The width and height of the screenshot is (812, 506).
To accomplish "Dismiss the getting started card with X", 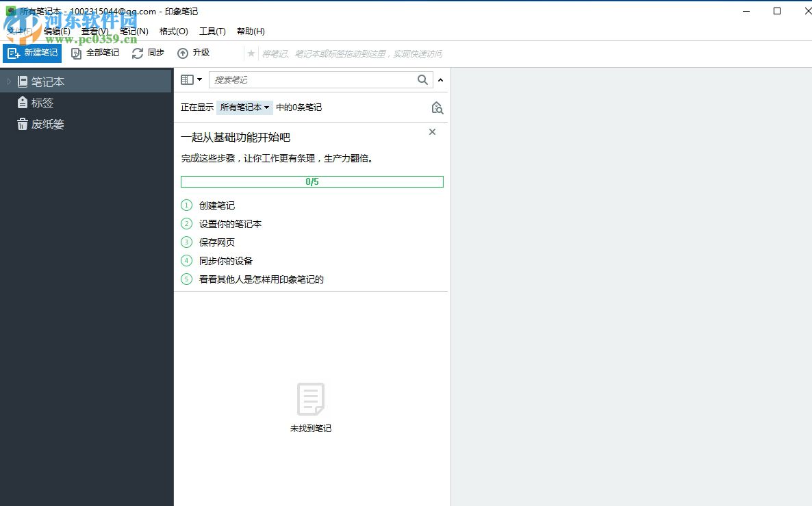I will point(432,131).
